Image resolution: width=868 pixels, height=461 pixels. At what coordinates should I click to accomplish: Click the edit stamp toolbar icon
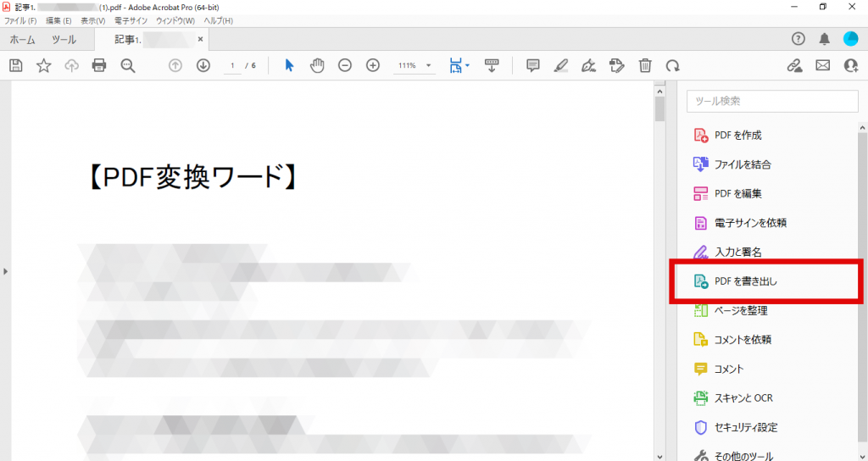[617, 66]
